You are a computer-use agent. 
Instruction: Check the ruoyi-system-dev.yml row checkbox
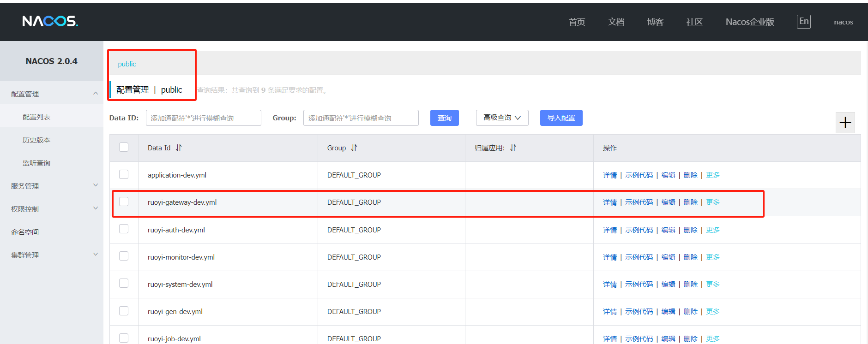coord(124,283)
